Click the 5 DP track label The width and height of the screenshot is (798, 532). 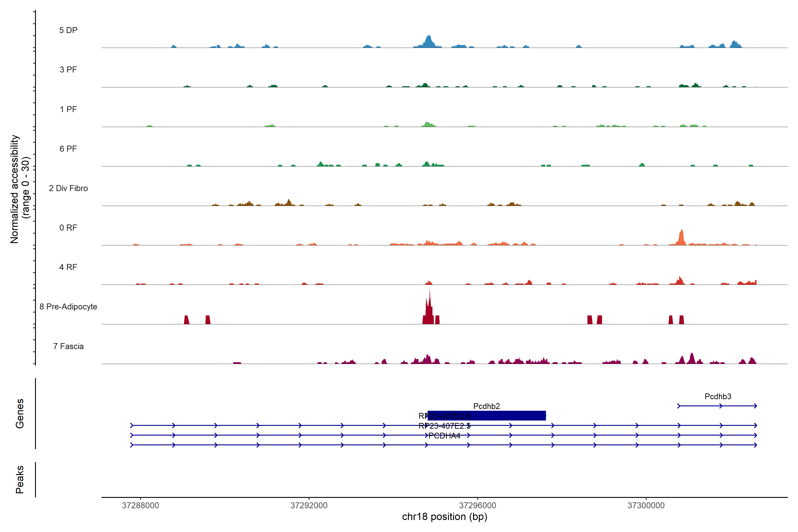68,30
